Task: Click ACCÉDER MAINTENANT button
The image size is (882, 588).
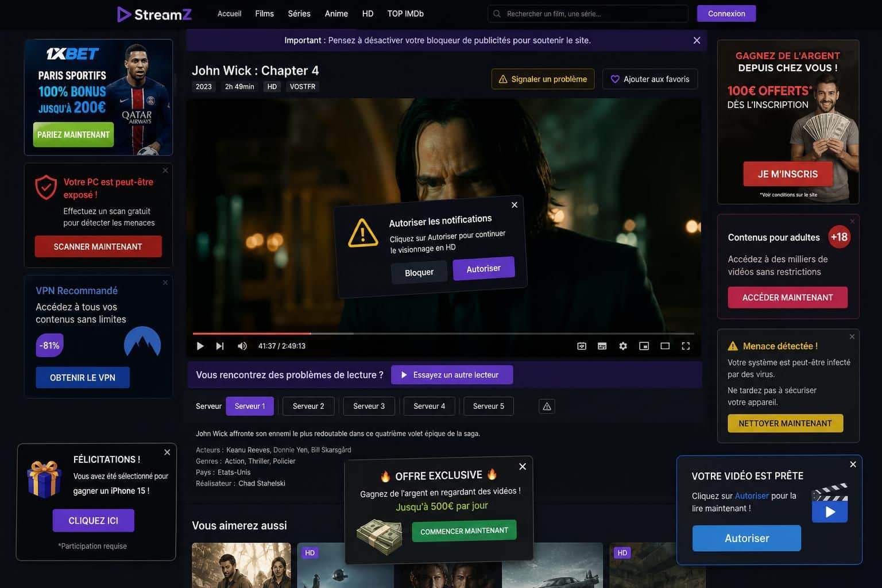Action: click(788, 297)
